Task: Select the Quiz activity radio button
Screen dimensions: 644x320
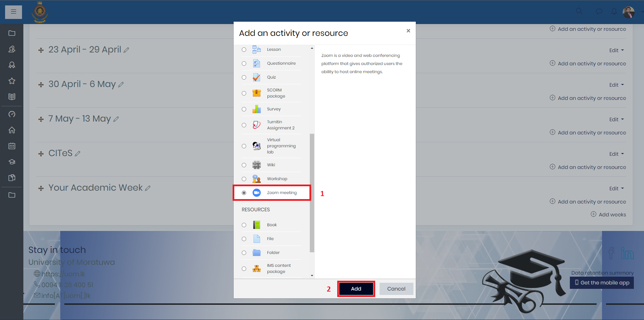Action: click(244, 77)
